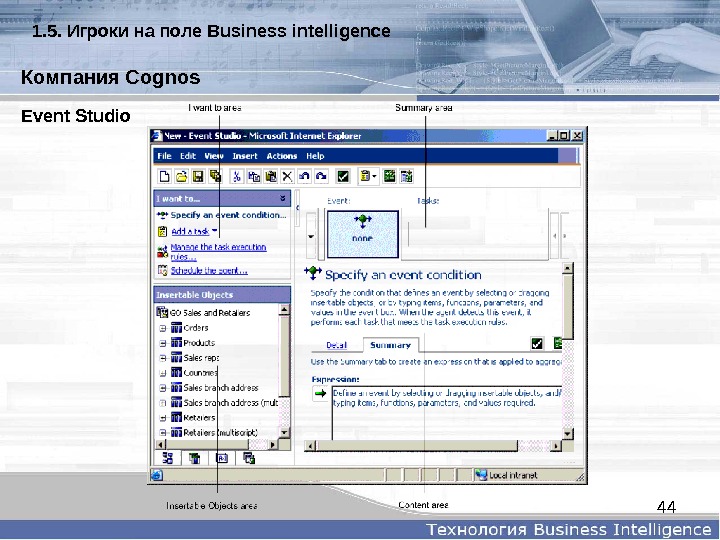
Task: Click the New agent toolbar icon
Action: [164, 176]
